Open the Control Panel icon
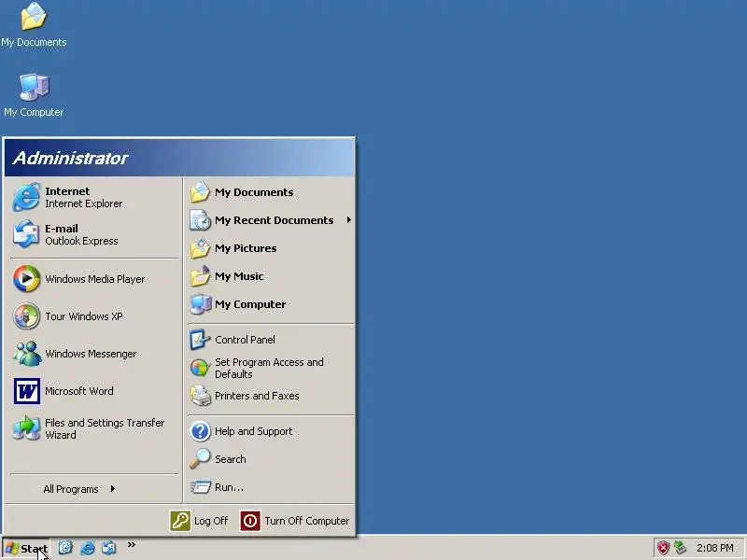Viewport: 747px width, 560px height. 200,340
